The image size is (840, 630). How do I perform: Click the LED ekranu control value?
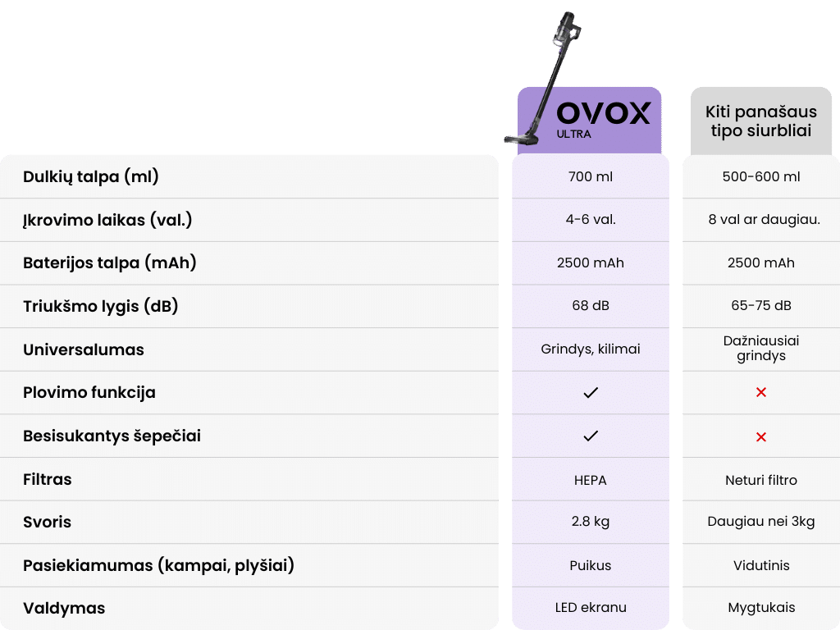point(590,608)
